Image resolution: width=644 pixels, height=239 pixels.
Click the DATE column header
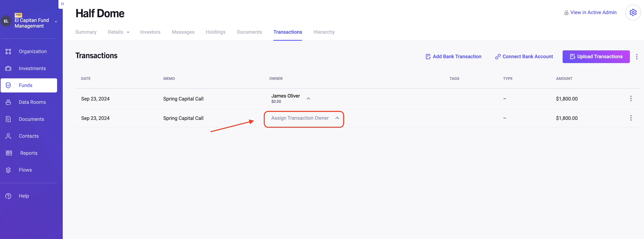[86, 79]
